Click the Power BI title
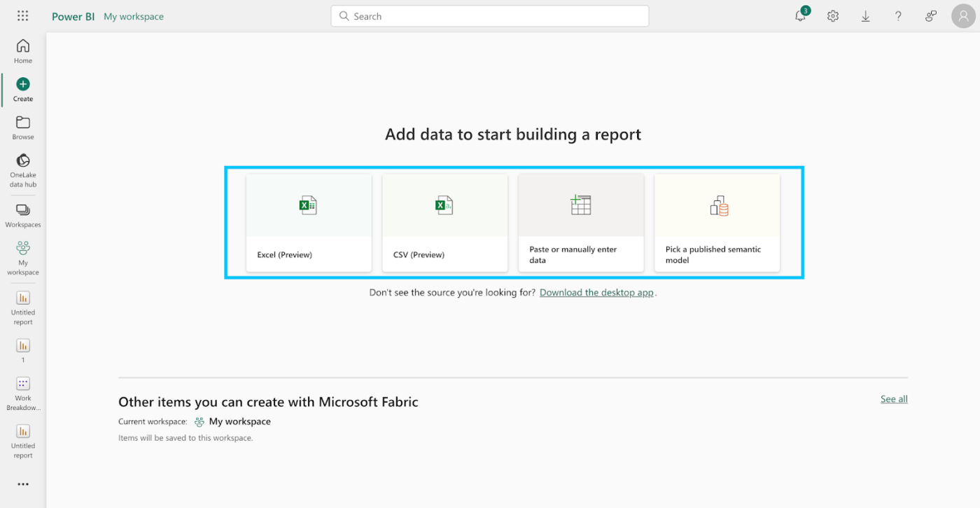This screenshot has height=508, width=980. click(73, 16)
